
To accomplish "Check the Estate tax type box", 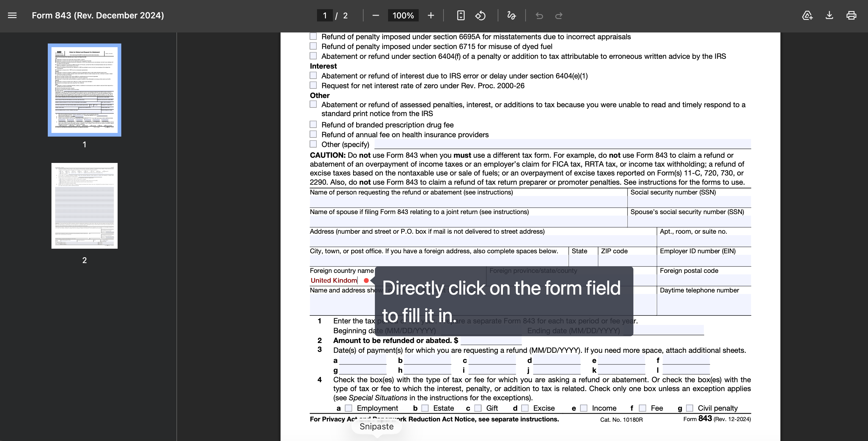I will 425,408.
